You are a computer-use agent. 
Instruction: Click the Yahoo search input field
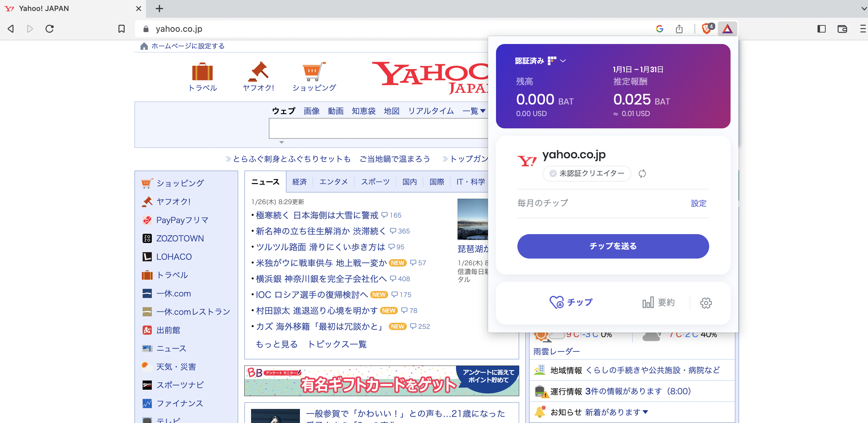click(x=378, y=128)
